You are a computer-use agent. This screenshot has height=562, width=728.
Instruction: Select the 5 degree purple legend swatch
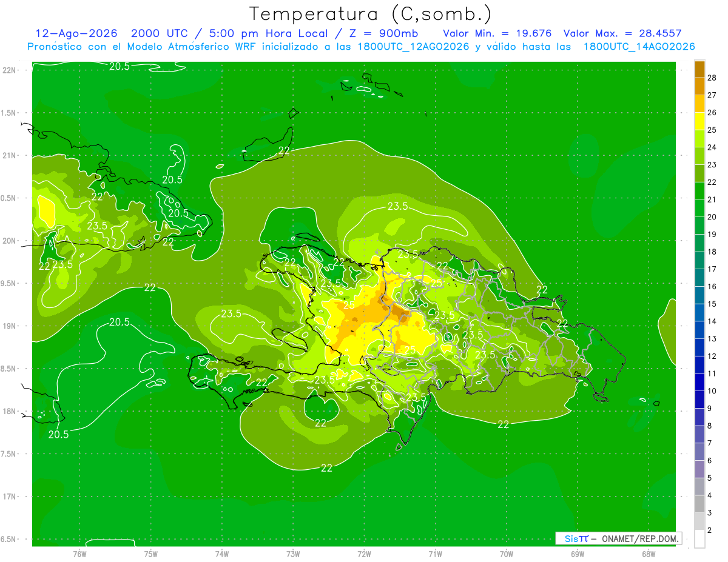click(699, 469)
